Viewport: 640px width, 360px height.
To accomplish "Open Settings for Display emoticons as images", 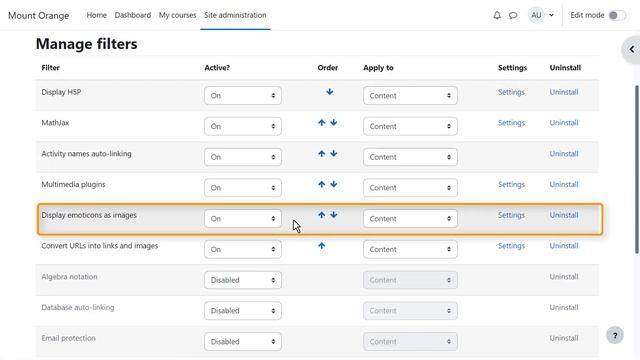I will [x=511, y=215].
